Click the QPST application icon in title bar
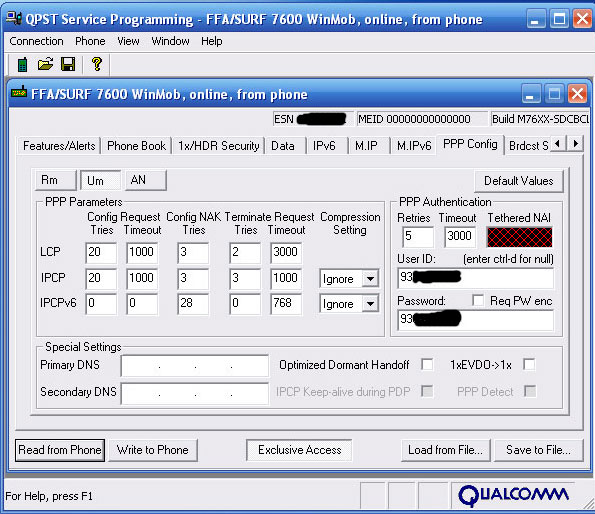 coord(14,18)
